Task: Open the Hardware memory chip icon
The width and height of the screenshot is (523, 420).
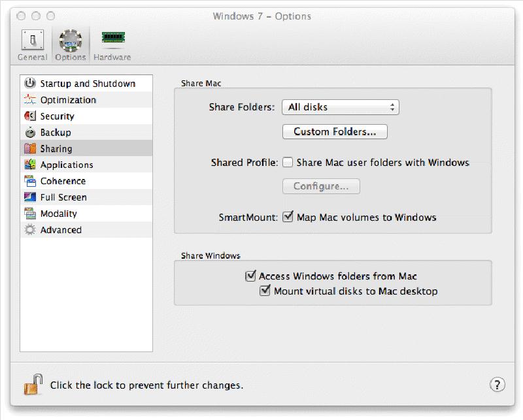Action: [x=113, y=37]
